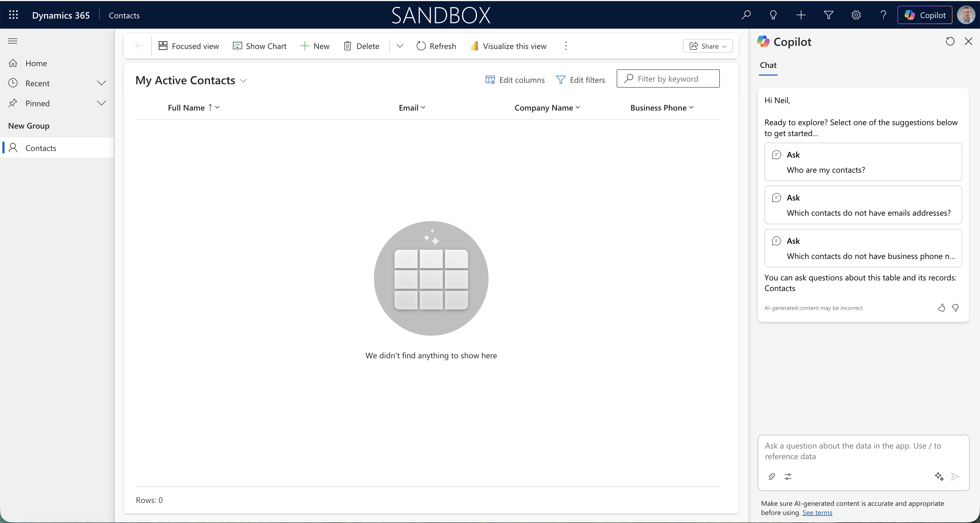Open the lightbulb assistant icon

(773, 15)
